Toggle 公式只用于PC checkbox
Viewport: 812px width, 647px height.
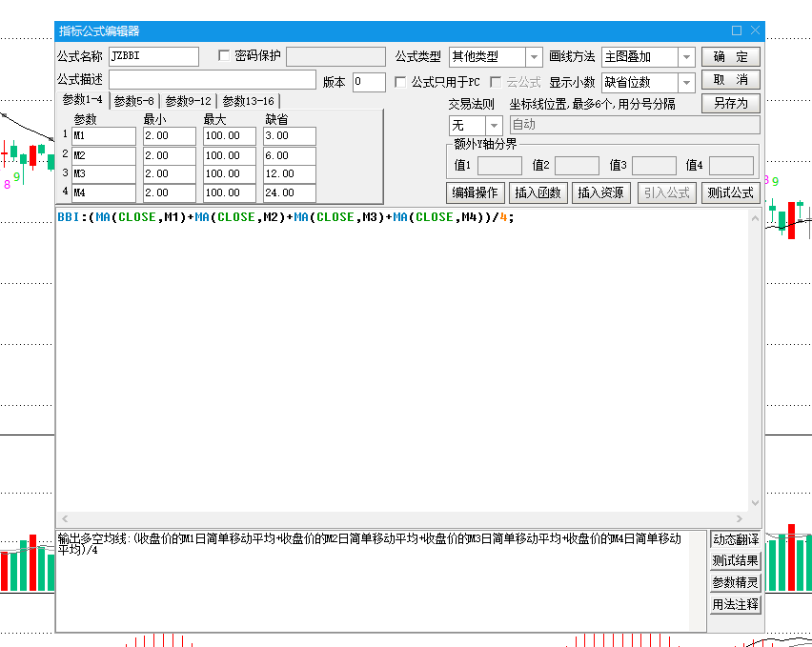[x=399, y=82]
